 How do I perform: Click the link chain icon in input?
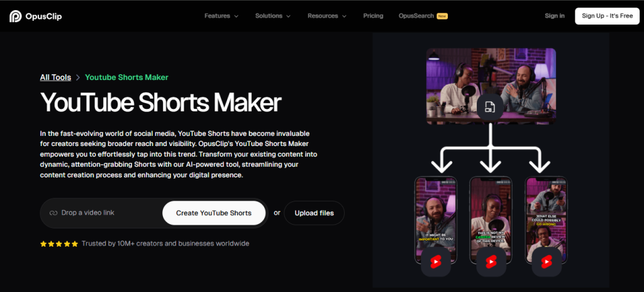(x=53, y=213)
